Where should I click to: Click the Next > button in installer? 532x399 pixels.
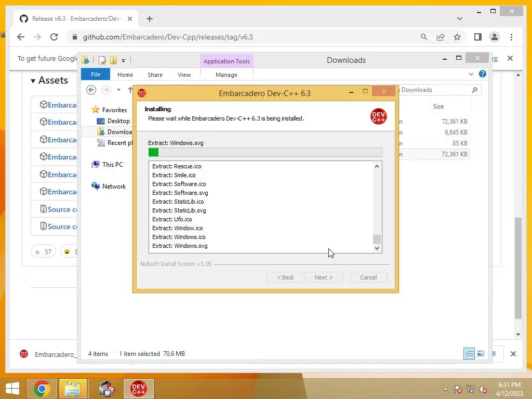tap(324, 277)
